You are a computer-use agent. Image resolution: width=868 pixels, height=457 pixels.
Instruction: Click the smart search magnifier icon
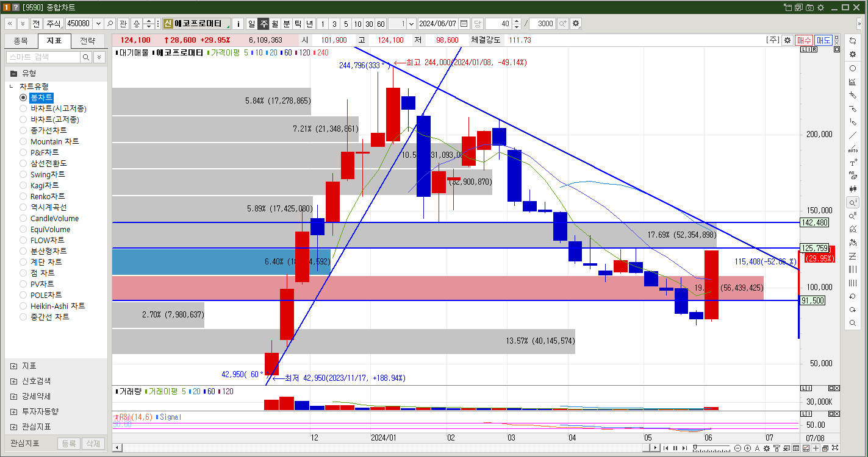(x=86, y=57)
